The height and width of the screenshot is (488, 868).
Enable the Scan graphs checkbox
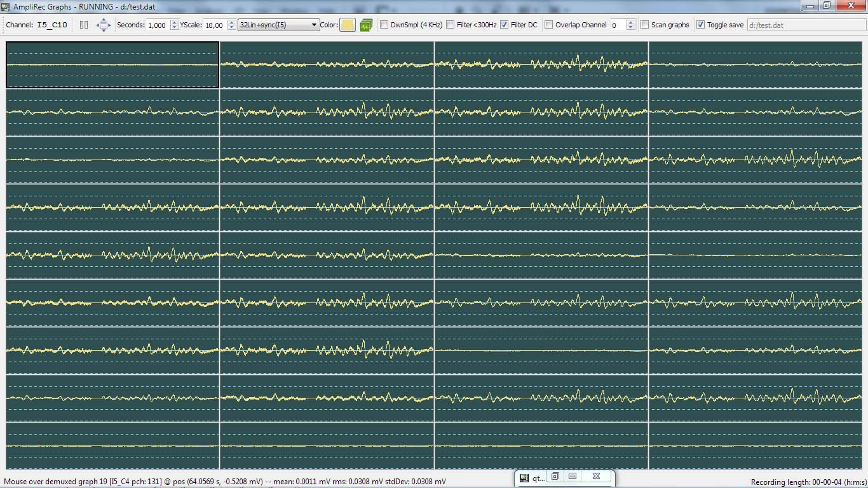(644, 25)
